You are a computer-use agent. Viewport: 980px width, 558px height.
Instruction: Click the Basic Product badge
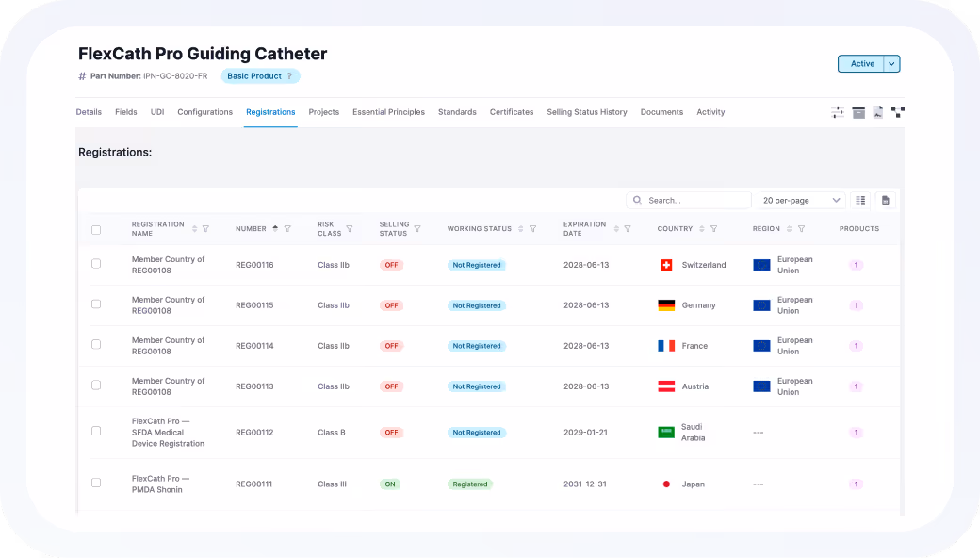pos(260,76)
